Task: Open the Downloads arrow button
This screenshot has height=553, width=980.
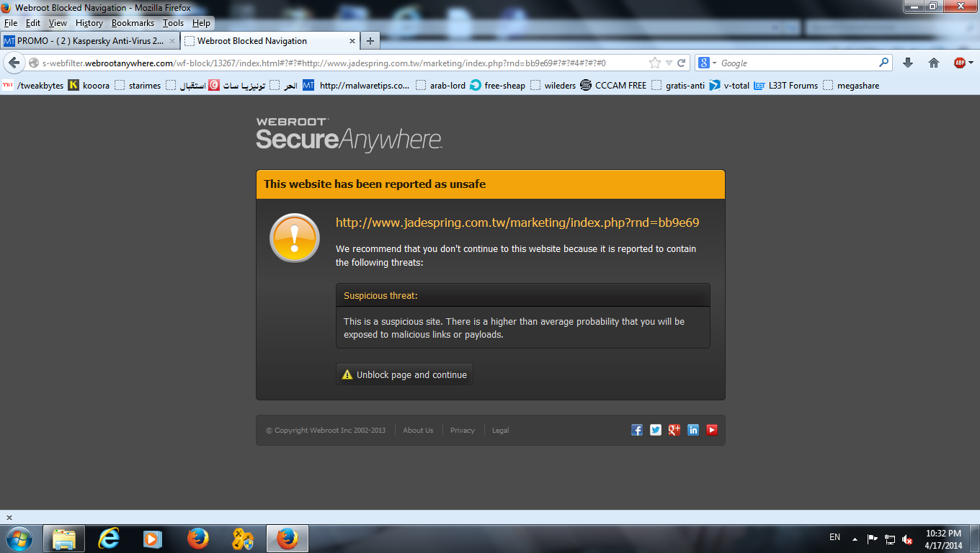Action: (x=908, y=63)
